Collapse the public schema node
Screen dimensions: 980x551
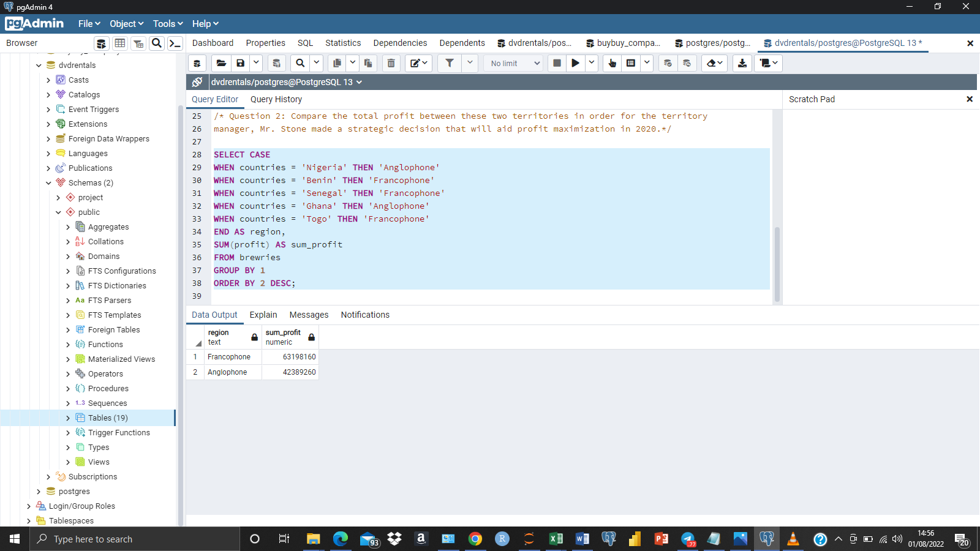pos(59,212)
